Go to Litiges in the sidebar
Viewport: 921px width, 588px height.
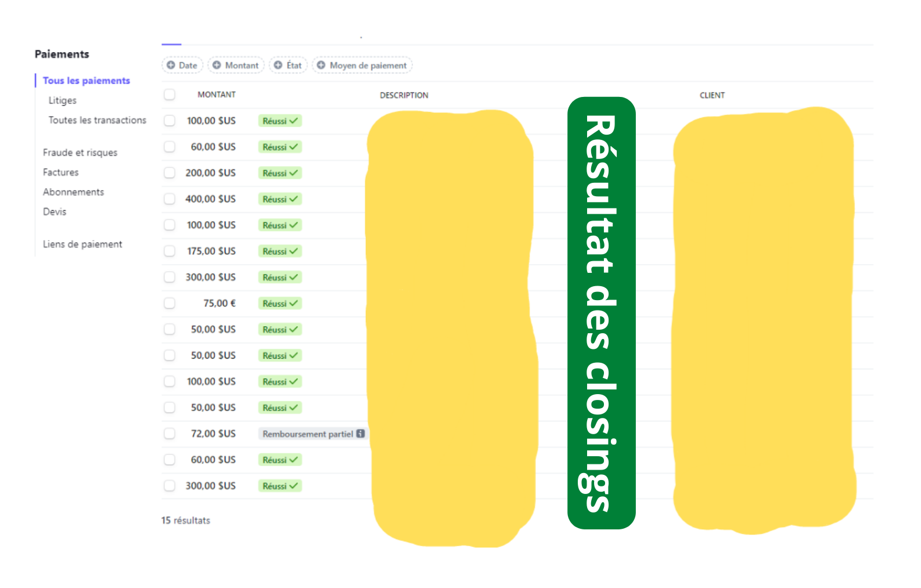[63, 100]
